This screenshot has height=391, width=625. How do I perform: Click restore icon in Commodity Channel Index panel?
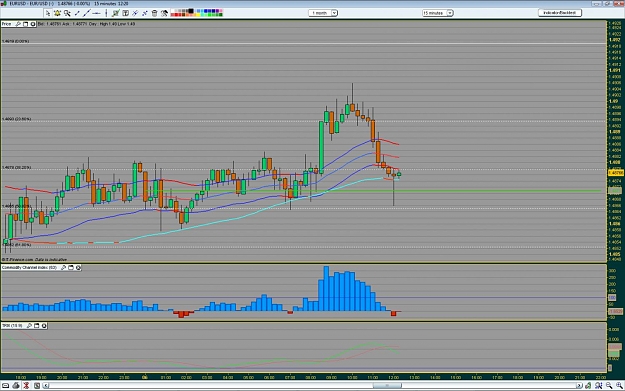point(71,267)
